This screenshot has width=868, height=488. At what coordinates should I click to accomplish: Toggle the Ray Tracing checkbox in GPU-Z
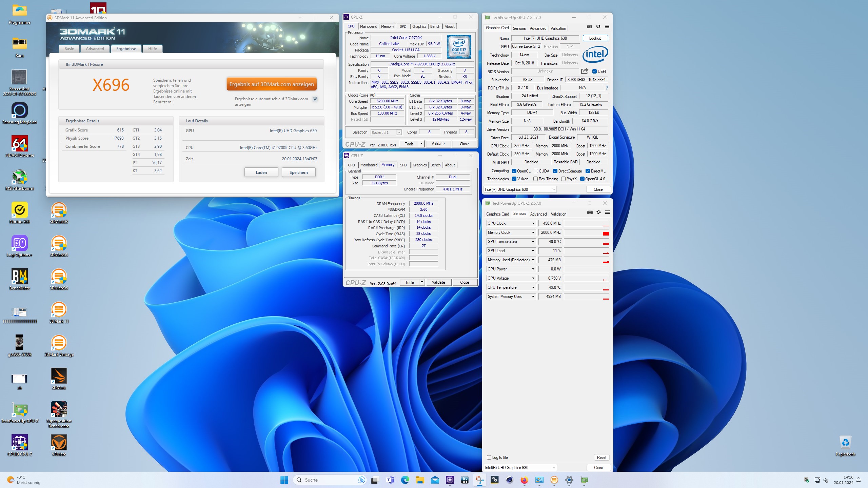point(535,179)
